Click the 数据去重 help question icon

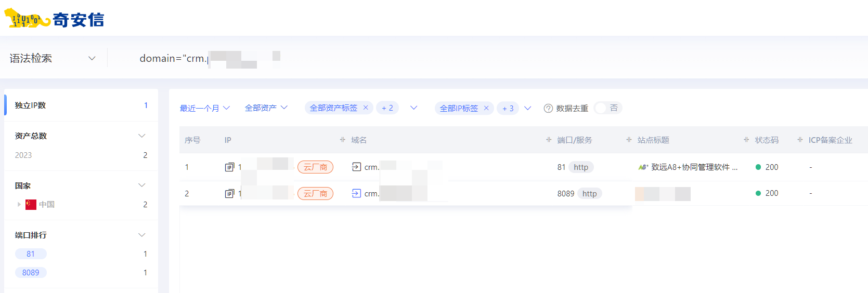click(548, 108)
